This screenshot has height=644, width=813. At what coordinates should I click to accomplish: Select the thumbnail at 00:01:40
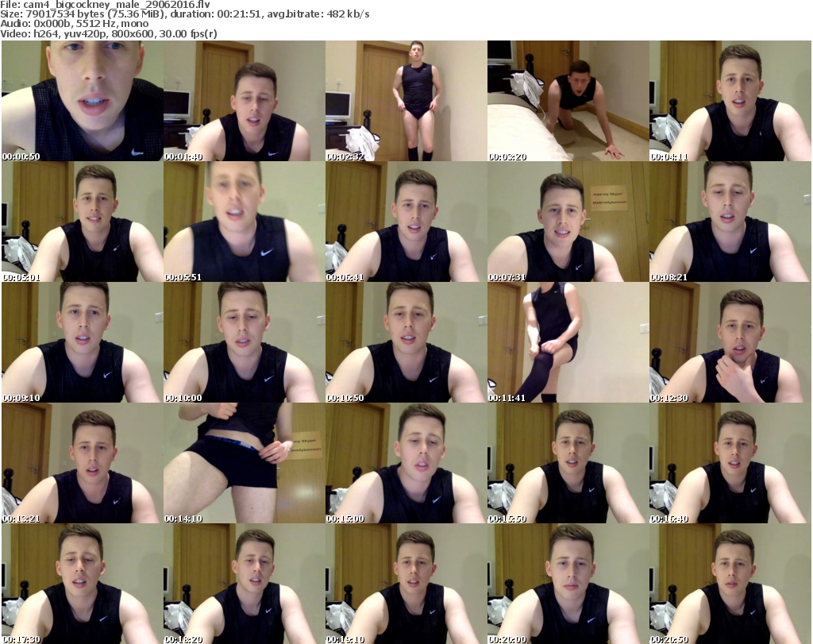click(245, 101)
